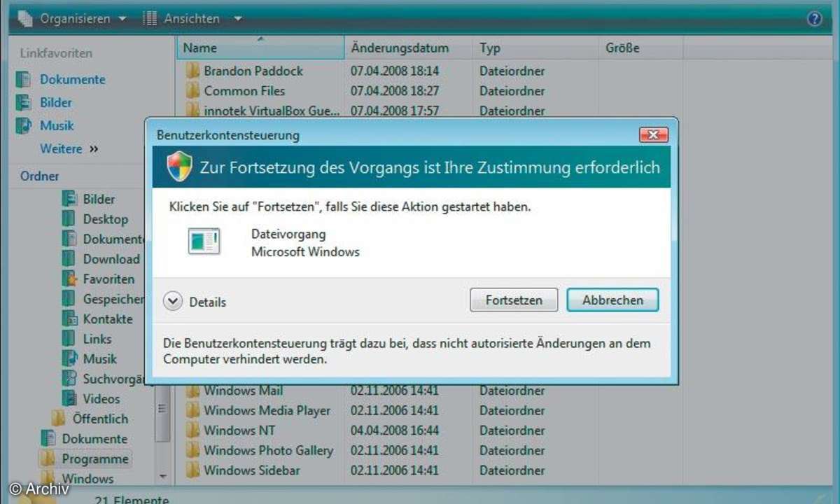Expand Weitere favorites chevron
Screen dimensions: 840x504
point(94,149)
